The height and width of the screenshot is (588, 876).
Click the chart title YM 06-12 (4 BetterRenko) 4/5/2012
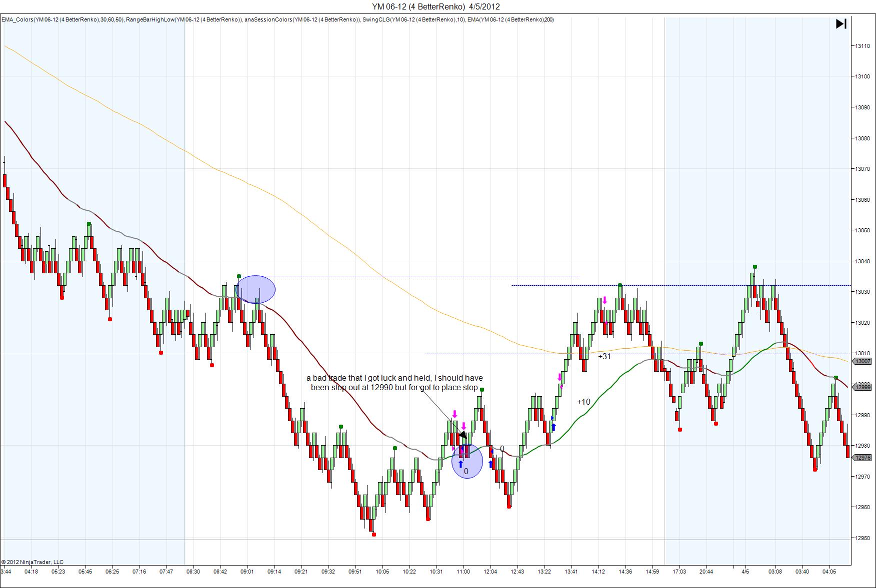click(435, 6)
